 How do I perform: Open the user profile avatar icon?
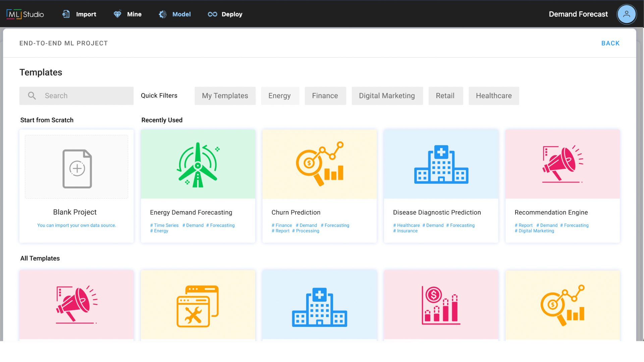click(x=626, y=14)
